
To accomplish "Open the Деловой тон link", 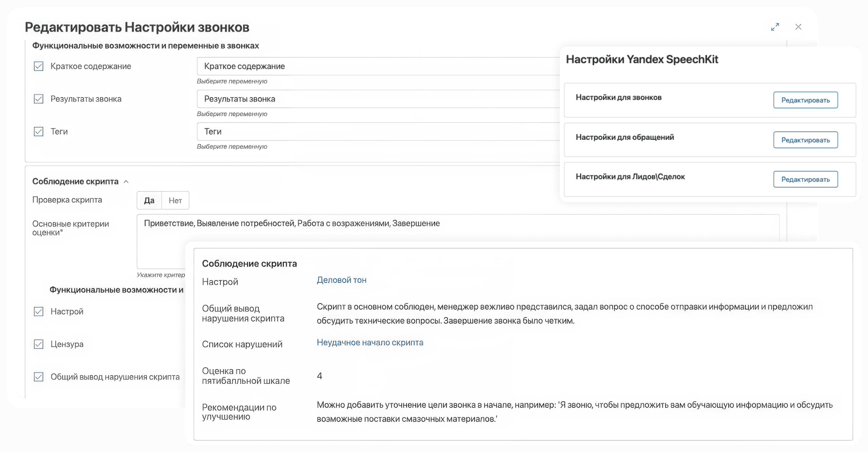I will pos(341,280).
